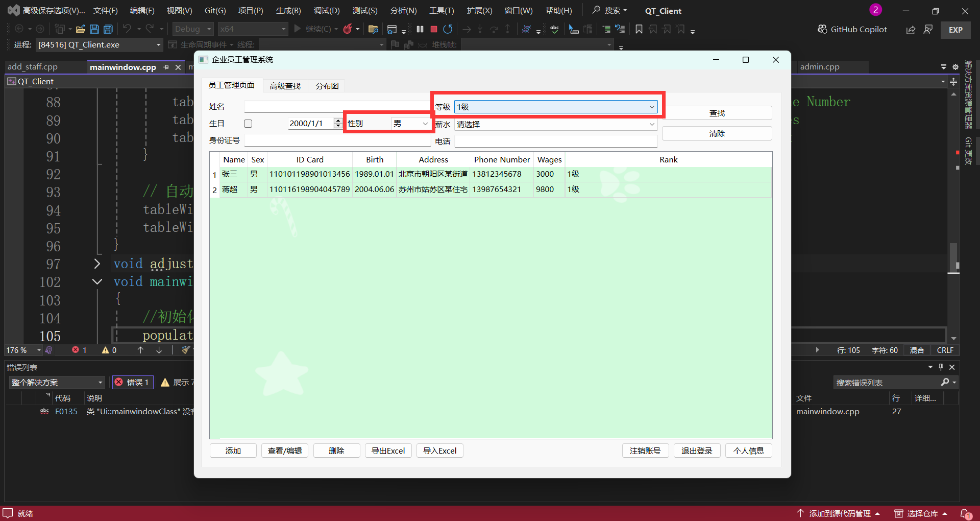
Task: Open the 薪水 salary dropdown
Action: (x=555, y=124)
